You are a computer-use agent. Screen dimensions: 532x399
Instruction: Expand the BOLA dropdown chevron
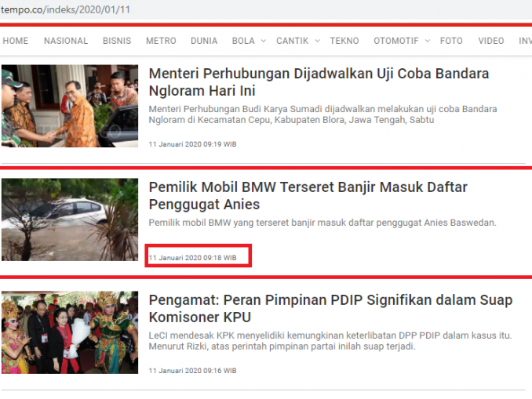tap(264, 41)
